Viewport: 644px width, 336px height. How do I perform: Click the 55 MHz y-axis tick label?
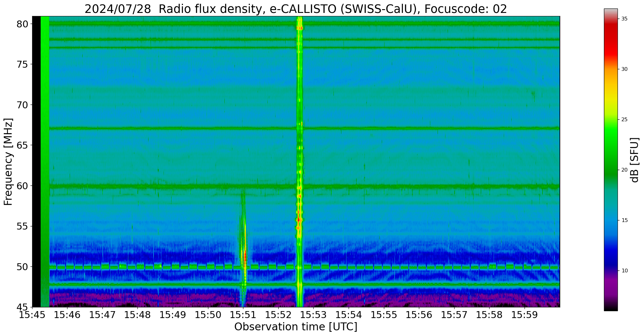point(23,226)
